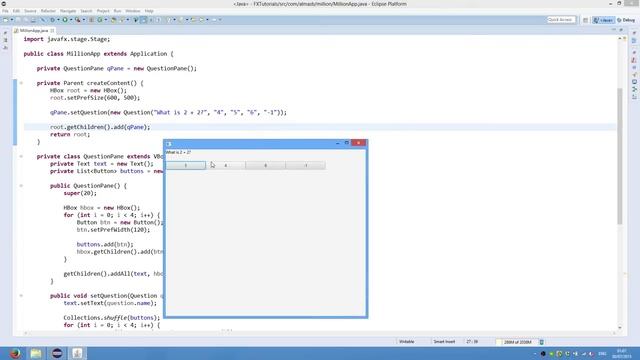Open the Help menu
This screenshot has width=640, height=360.
(149, 11)
